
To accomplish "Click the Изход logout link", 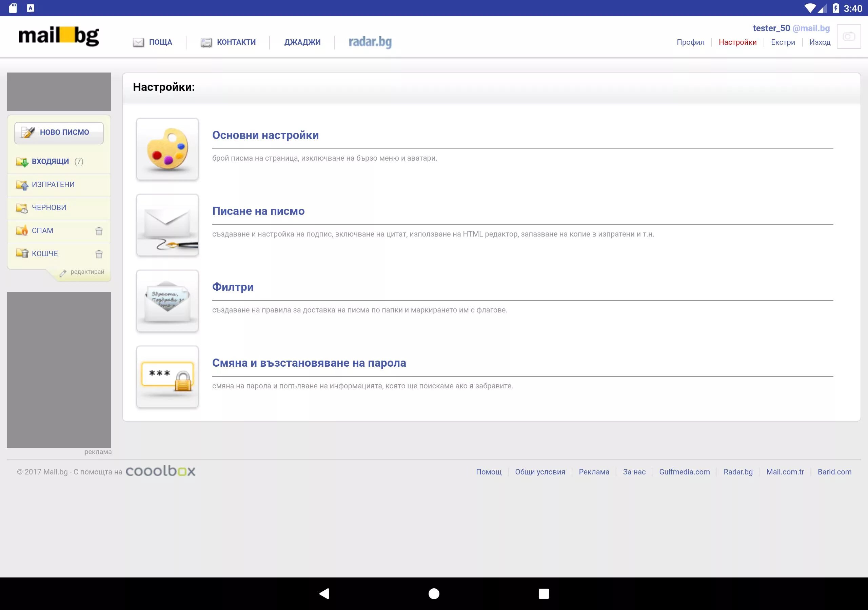I will [x=820, y=42].
